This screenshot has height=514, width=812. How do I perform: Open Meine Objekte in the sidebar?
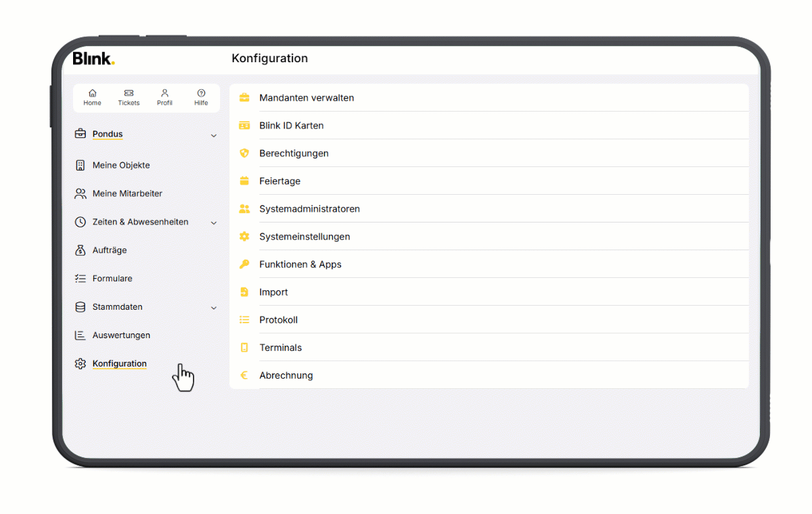click(x=121, y=165)
